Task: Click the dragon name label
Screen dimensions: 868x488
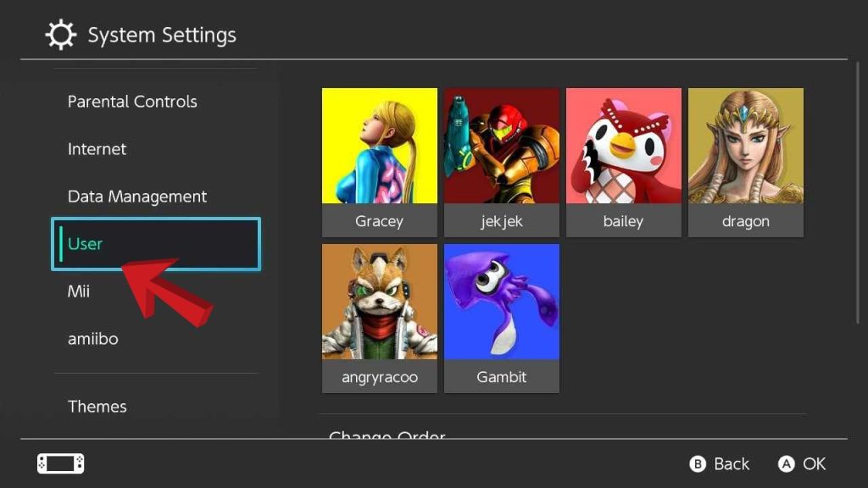Action: pyautogui.click(x=746, y=221)
